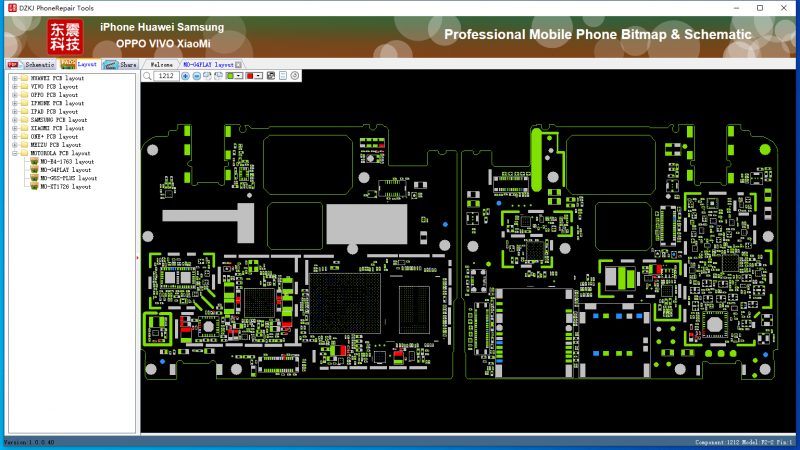Collapse the MOTOROLA PCB layout folder
This screenshot has height=450, width=800.
tap(14, 153)
